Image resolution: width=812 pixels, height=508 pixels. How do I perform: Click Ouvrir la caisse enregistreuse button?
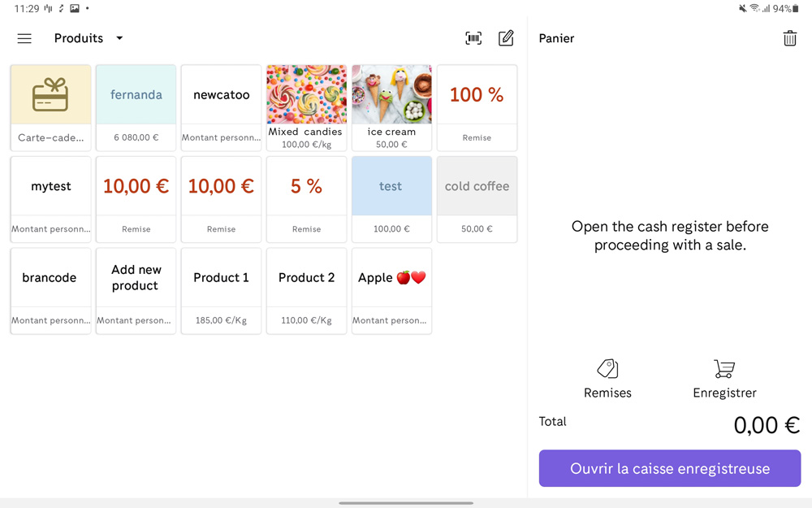tap(670, 468)
